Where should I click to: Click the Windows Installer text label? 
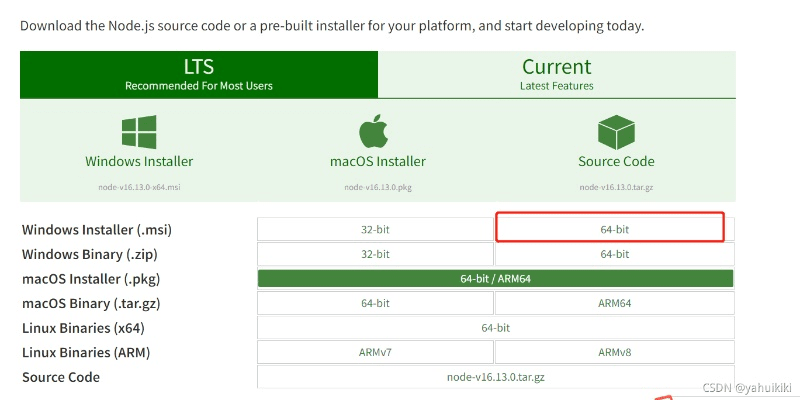139,161
